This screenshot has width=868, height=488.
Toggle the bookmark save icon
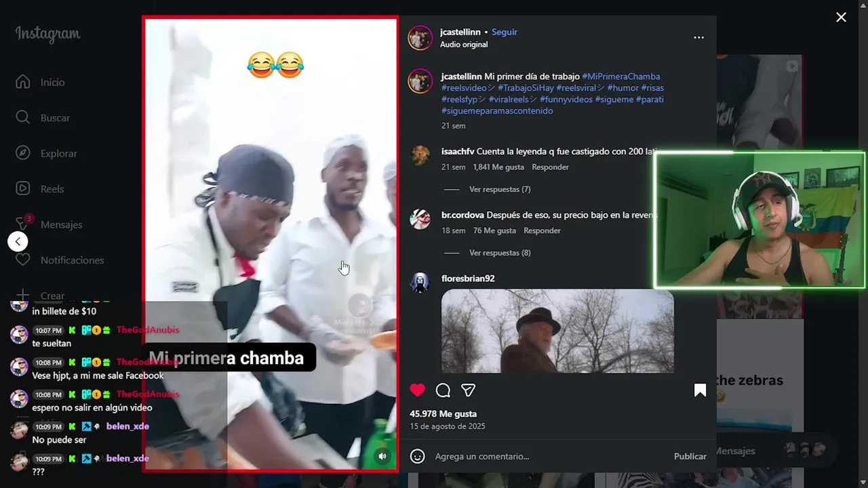(700, 390)
